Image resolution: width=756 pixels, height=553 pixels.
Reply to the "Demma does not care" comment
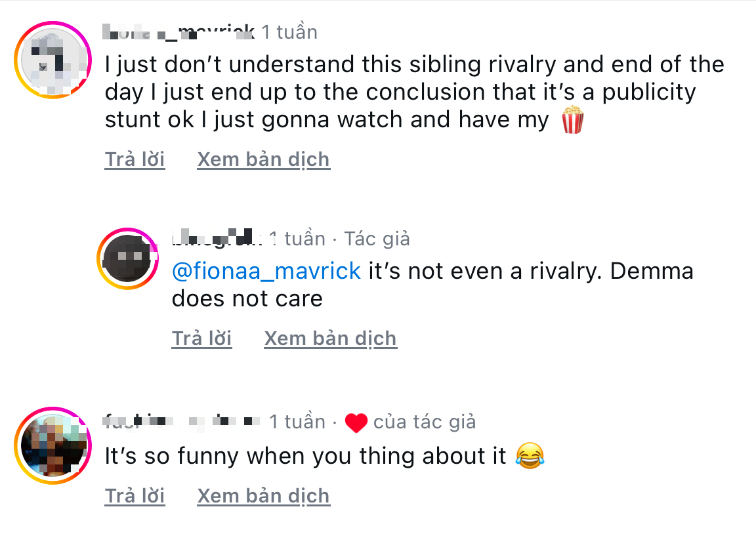coord(202,338)
